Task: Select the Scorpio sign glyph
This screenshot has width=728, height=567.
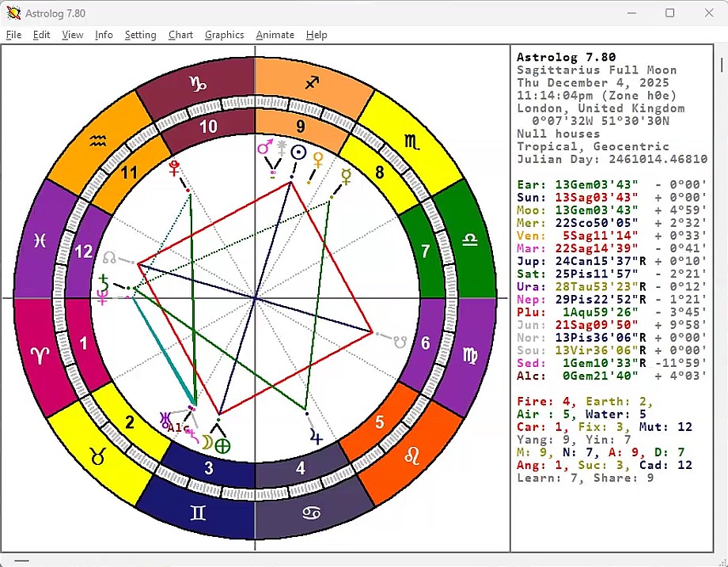Action: pyautogui.click(x=412, y=141)
